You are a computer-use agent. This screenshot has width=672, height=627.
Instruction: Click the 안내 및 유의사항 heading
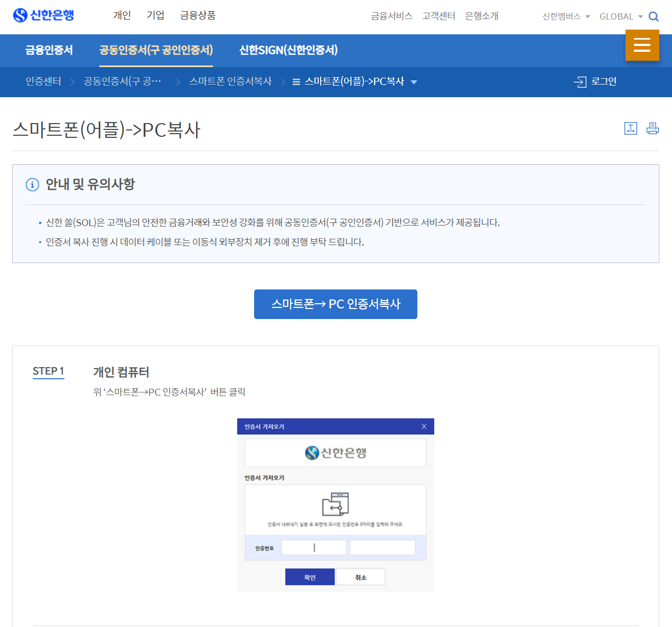[x=90, y=184]
